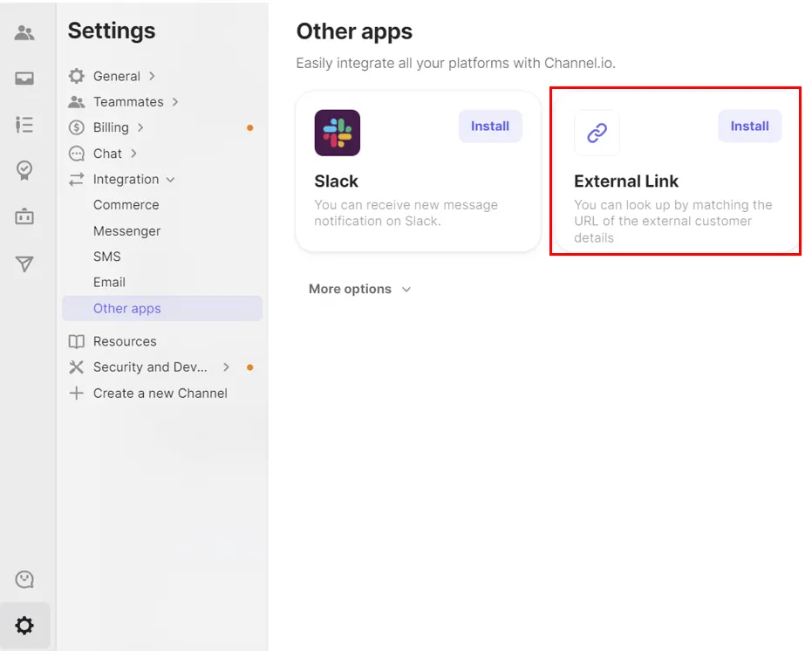Click the settings gear icon at bottom left

(x=24, y=625)
